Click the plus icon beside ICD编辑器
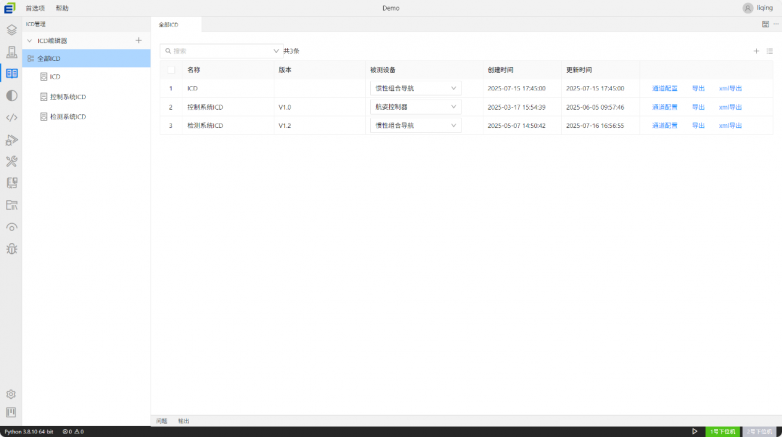The width and height of the screenshot is (782, 437). click(139, 40)
